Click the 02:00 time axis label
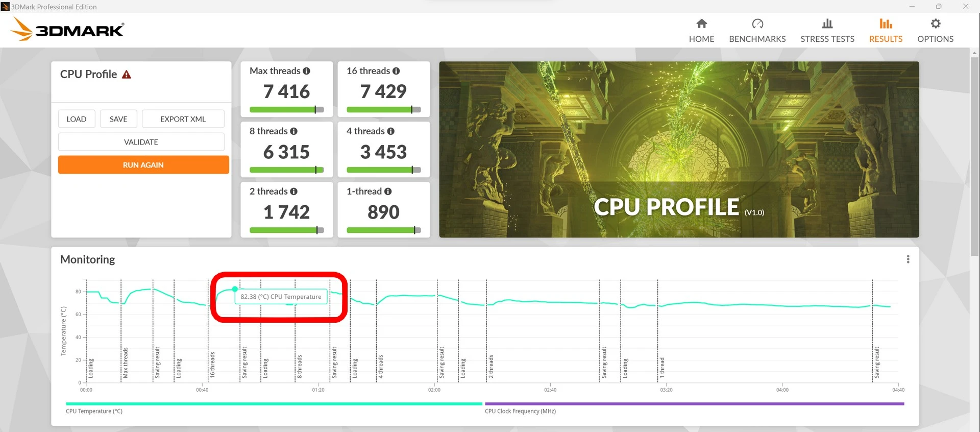Screen dimensions: 980x432 (434, 390)
